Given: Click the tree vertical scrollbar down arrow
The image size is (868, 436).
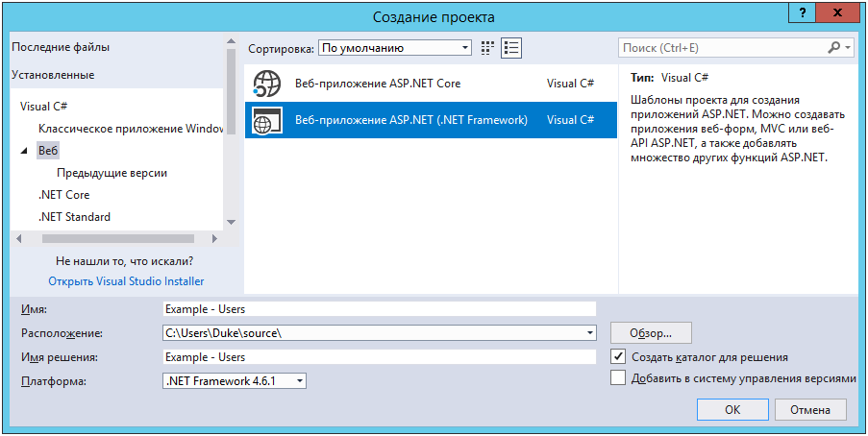Looking at the screenshot, I should pos(231,222).
